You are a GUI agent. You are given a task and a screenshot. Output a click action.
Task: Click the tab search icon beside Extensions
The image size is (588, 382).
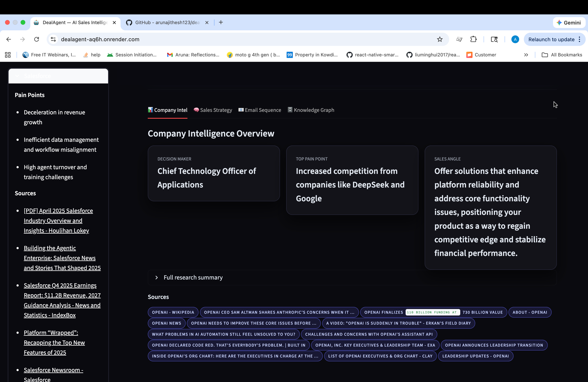(x=494, y=39)
